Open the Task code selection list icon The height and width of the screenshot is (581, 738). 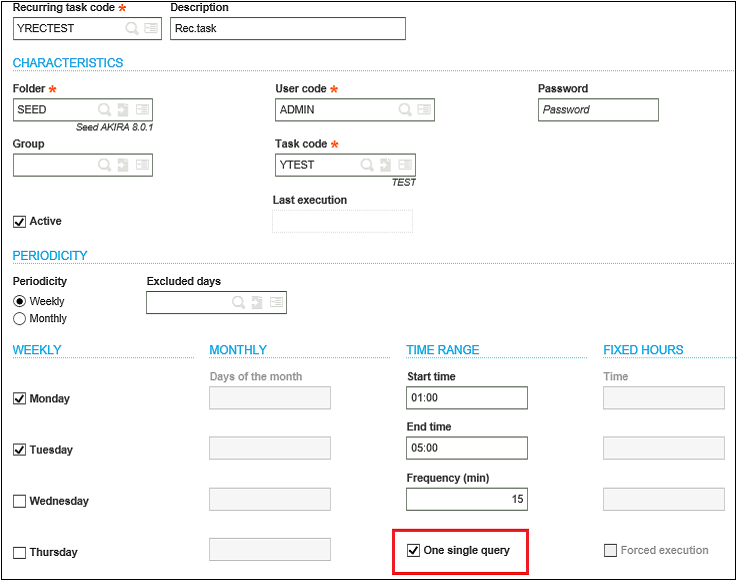click(x=405, y=165)
